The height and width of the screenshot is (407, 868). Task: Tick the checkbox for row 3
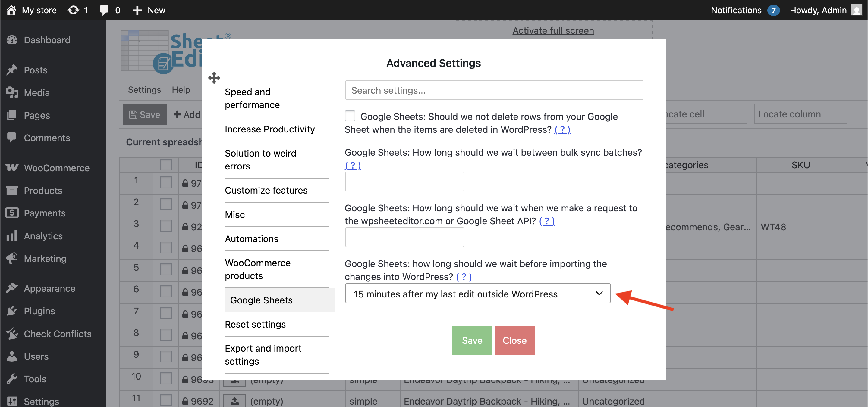pyautogui.click(x=166, y=226)
